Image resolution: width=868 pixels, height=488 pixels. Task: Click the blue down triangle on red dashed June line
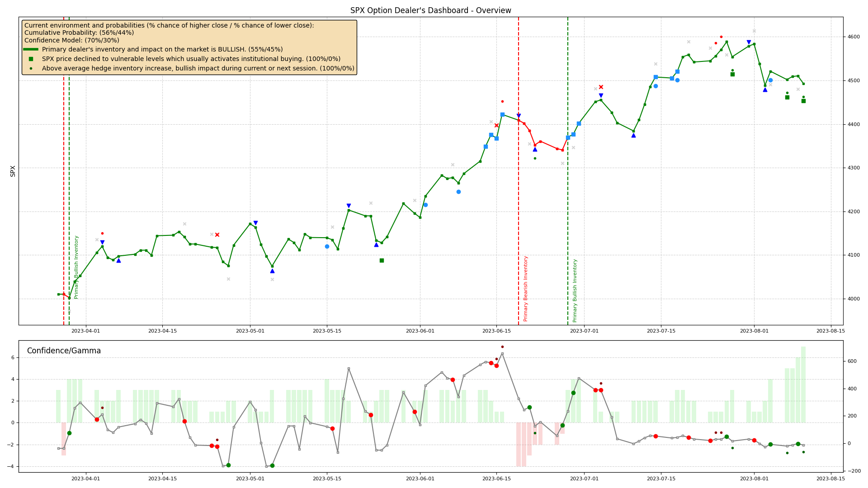click(x=519, y=116)
